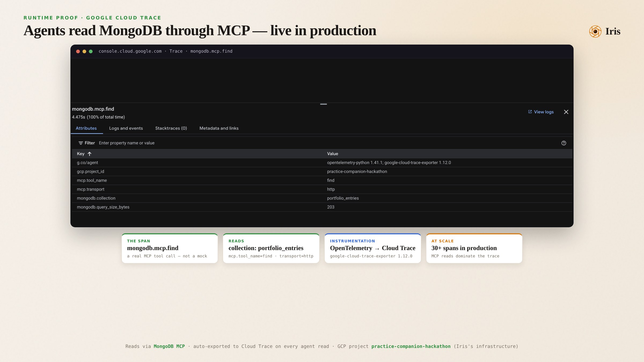Click the MongoDB MCP footer text

pos(169,346)
